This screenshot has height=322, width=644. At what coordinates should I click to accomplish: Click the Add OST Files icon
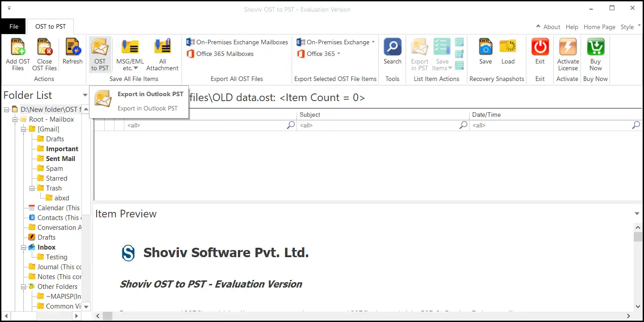click(18, 47)
